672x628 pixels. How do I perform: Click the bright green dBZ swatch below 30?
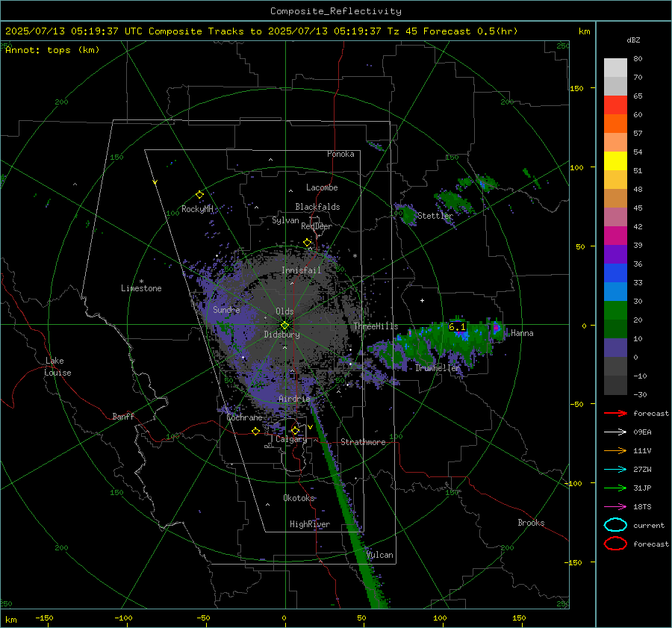(615, 311)
